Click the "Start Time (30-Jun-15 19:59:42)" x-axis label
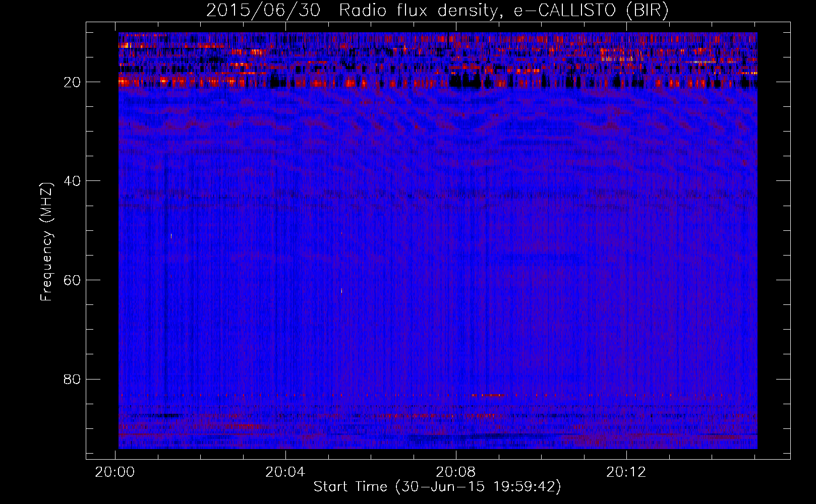This screenshot has height=504, width=816. pos(437,487)
